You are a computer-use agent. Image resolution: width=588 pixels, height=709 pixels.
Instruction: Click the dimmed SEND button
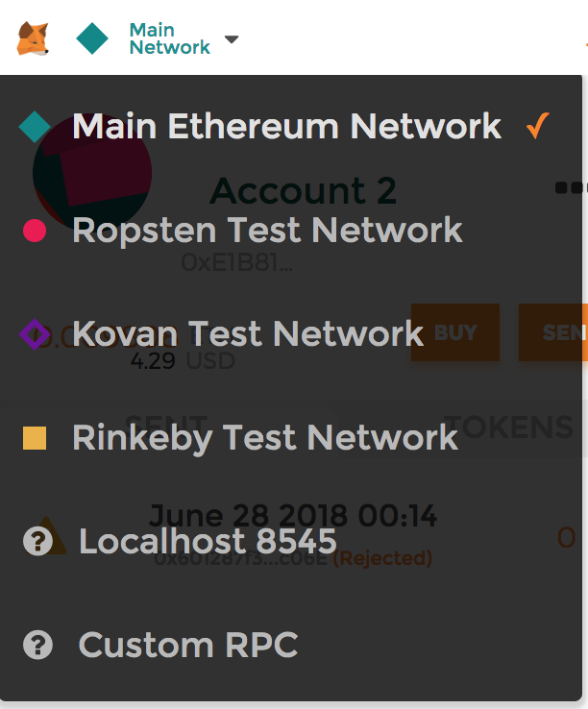click(x=552, y=332)
